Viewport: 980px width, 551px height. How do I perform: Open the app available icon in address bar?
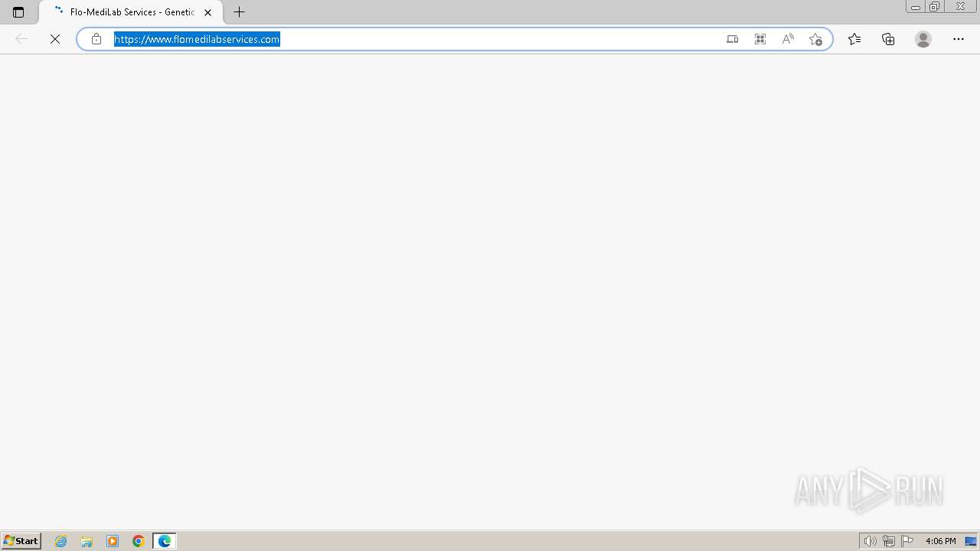[733, 39]
